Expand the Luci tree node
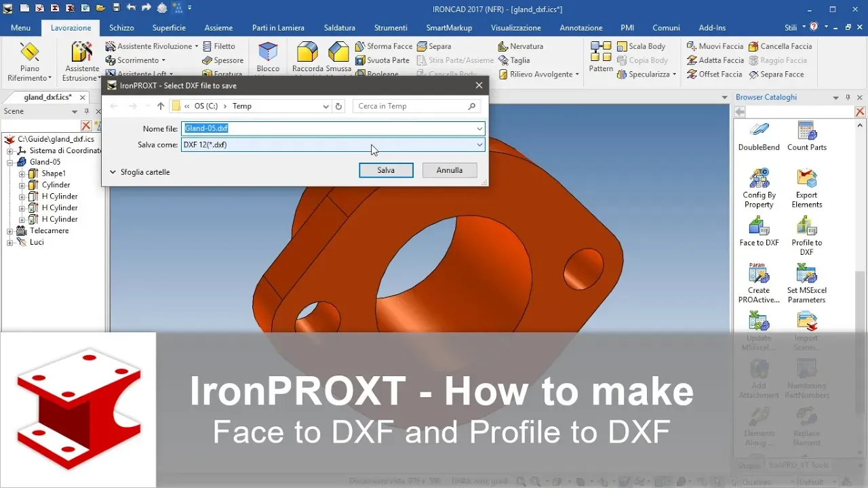The image size is (868, 488). click(10, 243)
